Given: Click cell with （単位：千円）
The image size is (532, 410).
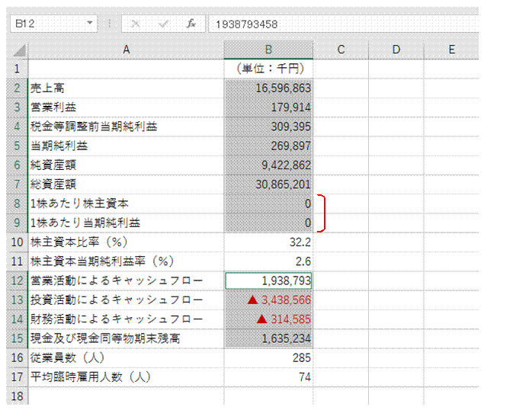Looking at the screenshot, I should tap(268, 69).
